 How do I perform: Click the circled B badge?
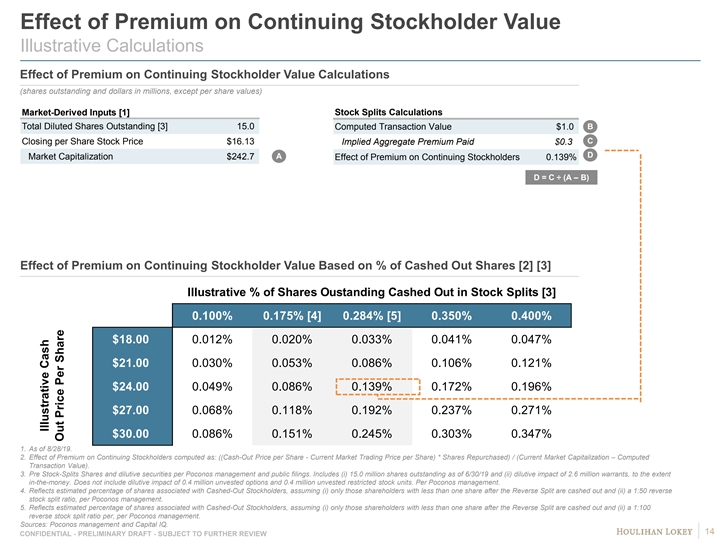(x=591, y=126)
